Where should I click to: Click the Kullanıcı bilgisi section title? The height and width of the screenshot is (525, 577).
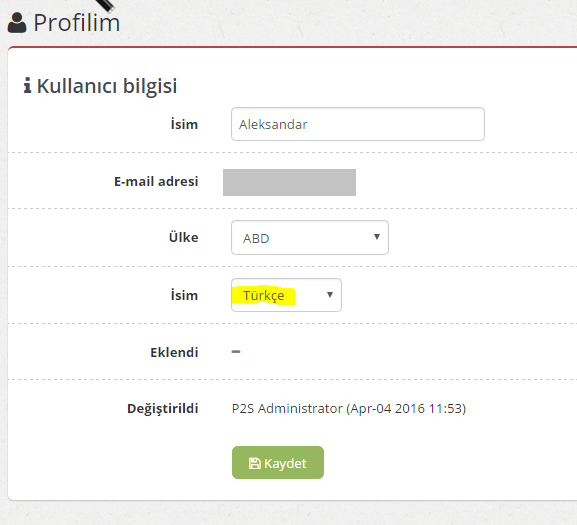(x=107, y=86)
